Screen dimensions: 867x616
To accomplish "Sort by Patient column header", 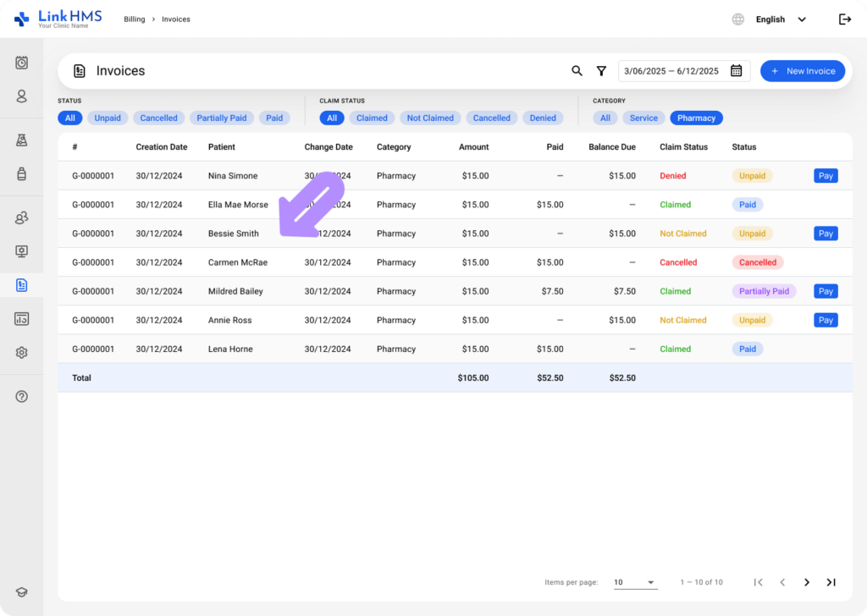I will pos(222,147).
